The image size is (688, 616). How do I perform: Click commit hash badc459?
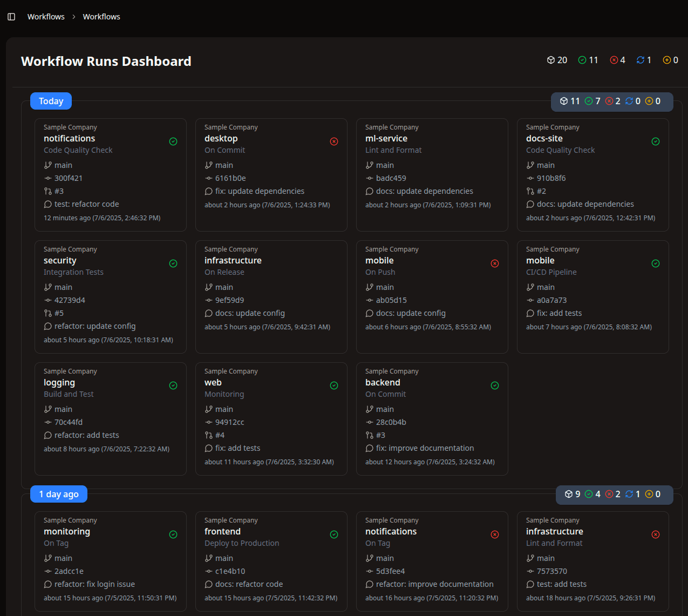pyautogui.click(x=391, y=178)
